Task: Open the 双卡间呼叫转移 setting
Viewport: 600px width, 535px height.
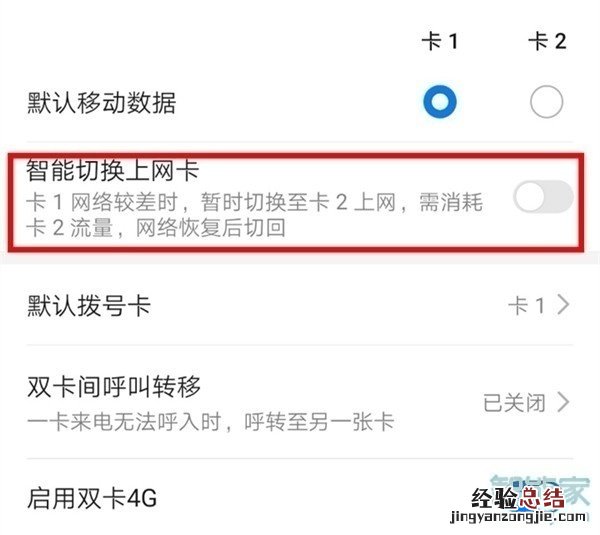Action: click(300, 402)
